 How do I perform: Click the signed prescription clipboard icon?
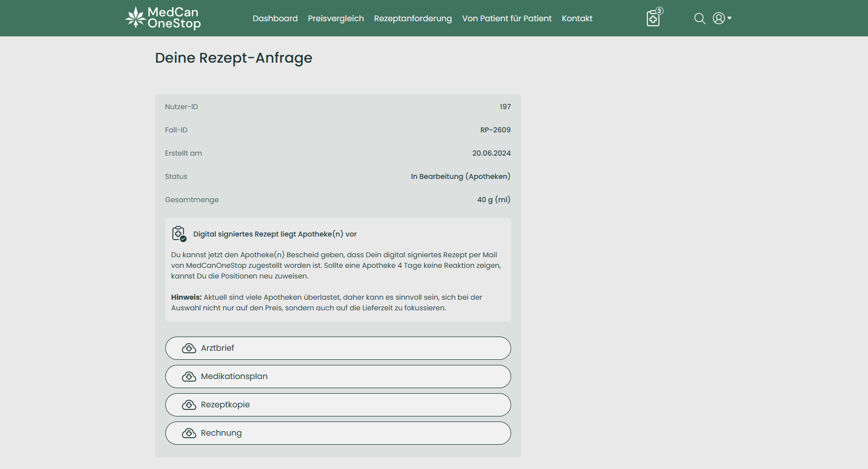179,234
